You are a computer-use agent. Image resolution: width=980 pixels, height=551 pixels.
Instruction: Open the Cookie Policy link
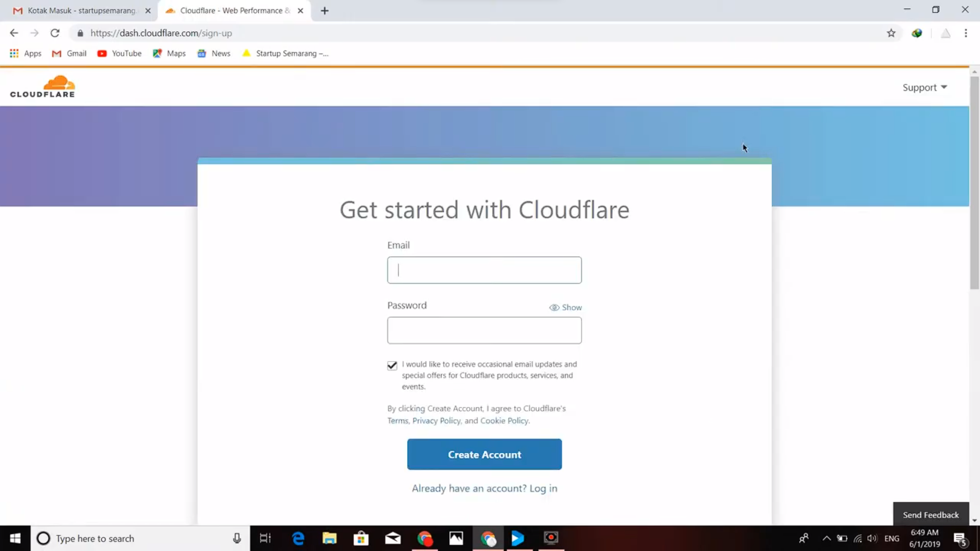[504, 420]
